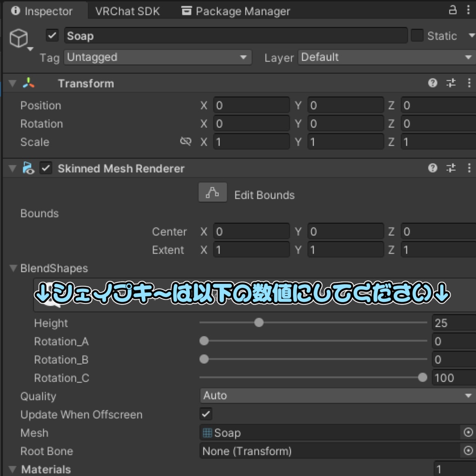Collapse the Materials foldout
Image resolution: width=476 pixels, height=476 pixels.
click(13, 469)
